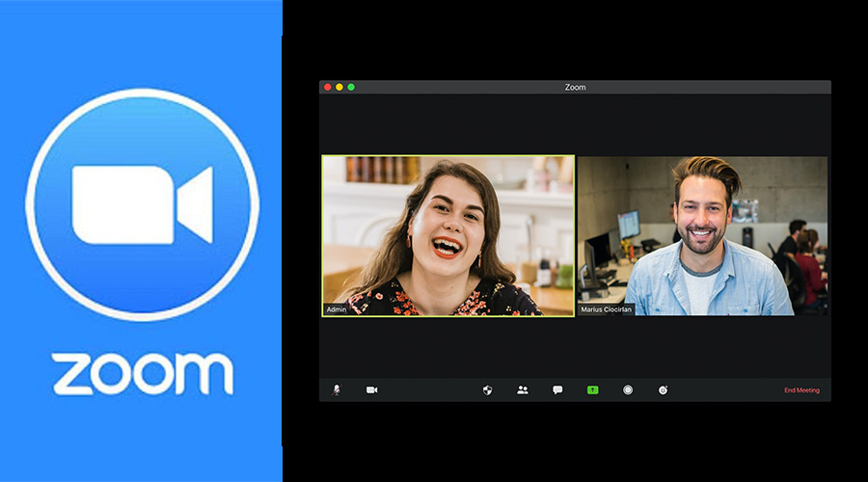Close the Zoom window with red button

point(328,87)
